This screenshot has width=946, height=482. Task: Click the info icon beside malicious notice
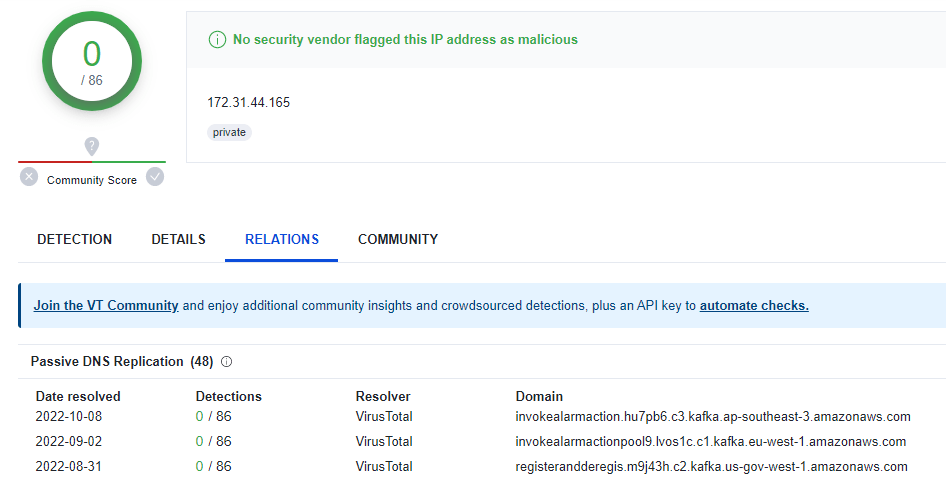point(217,40)
